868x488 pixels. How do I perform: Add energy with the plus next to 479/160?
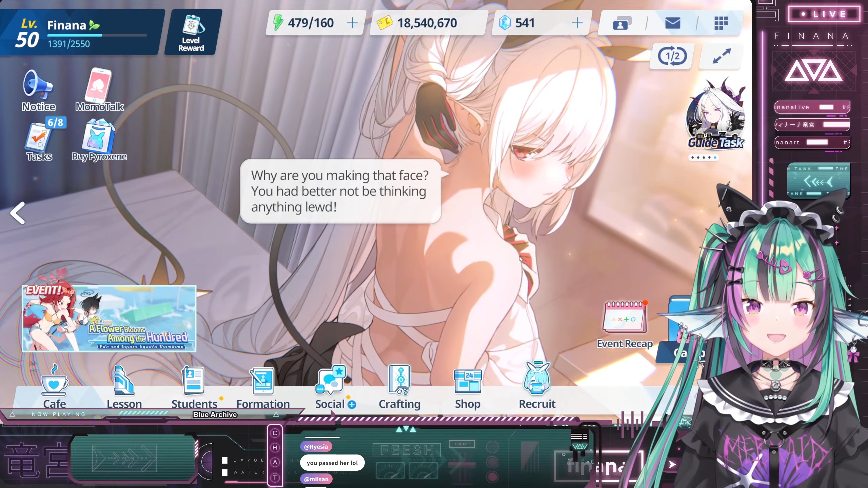(352, 23)
